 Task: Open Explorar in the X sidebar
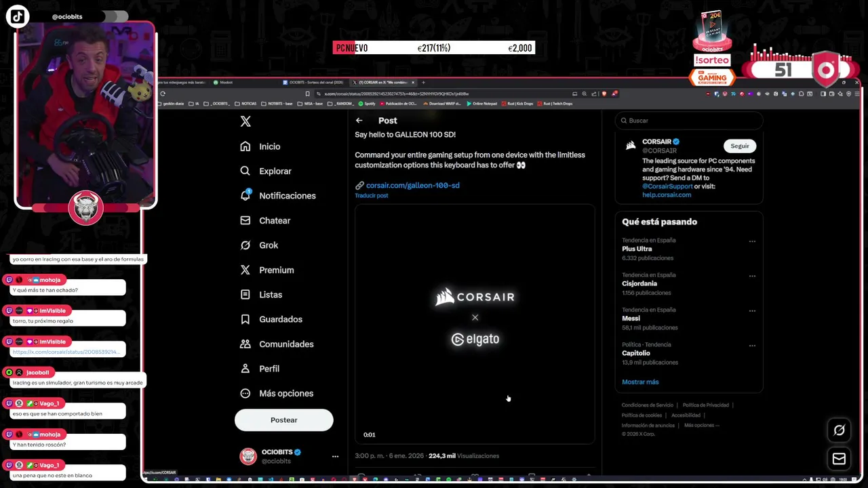(x=266, y=171)
